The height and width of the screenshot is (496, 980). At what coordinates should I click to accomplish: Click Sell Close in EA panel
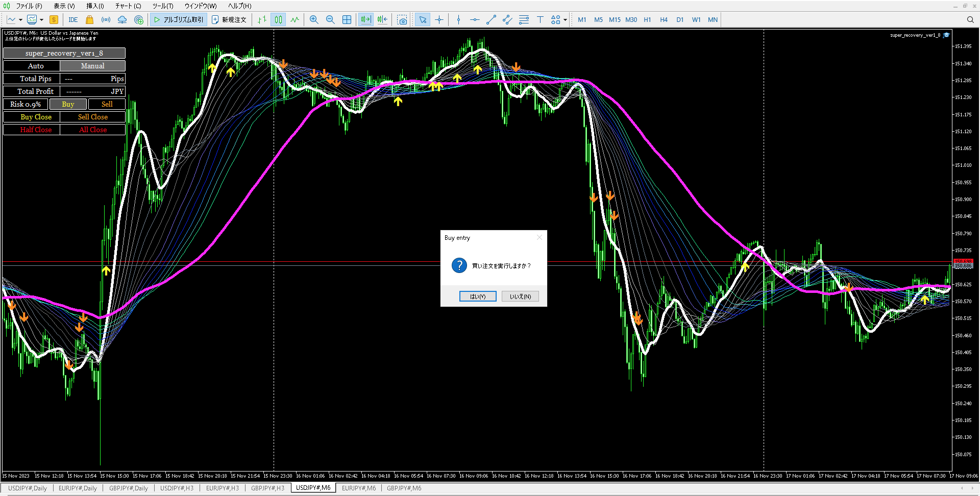click(x=92, y=117)
